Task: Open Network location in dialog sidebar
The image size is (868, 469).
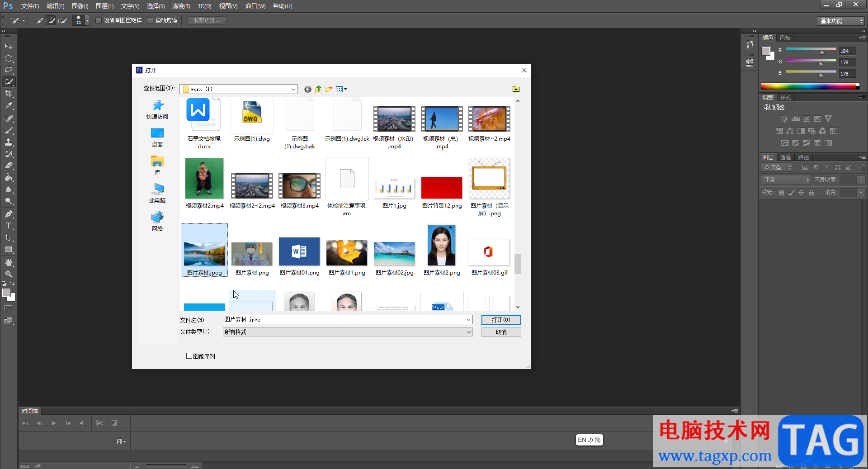Action: click(157, 222)
